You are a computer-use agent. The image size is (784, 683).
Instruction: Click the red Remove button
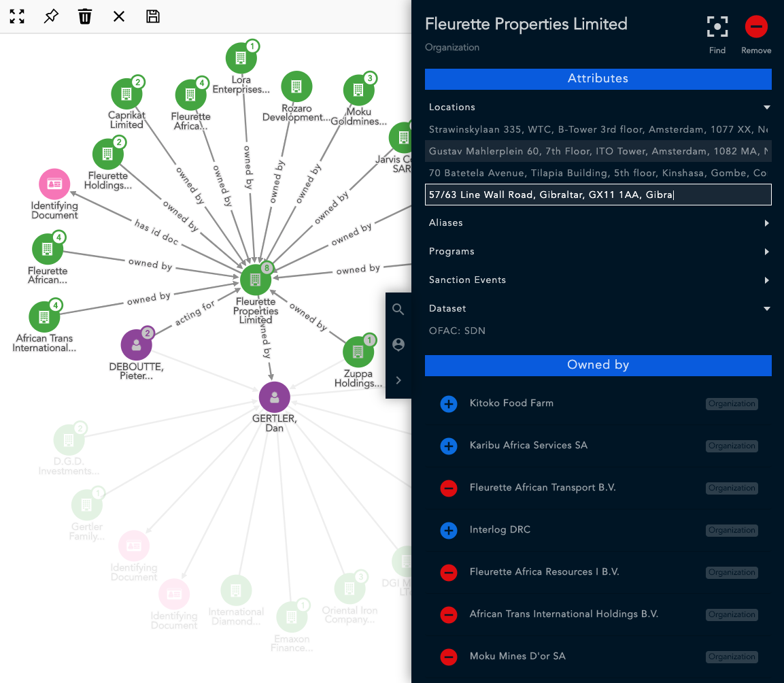[x=756, y=27]
